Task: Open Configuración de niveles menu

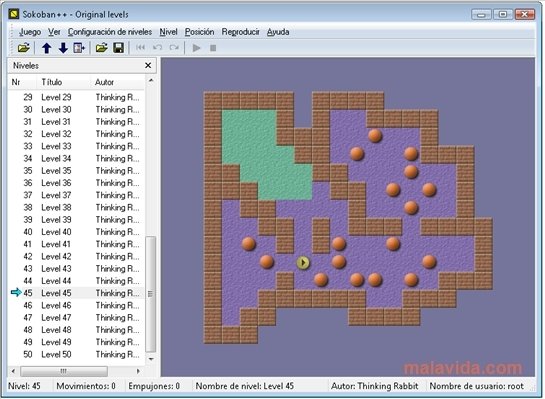Action: 110,32
